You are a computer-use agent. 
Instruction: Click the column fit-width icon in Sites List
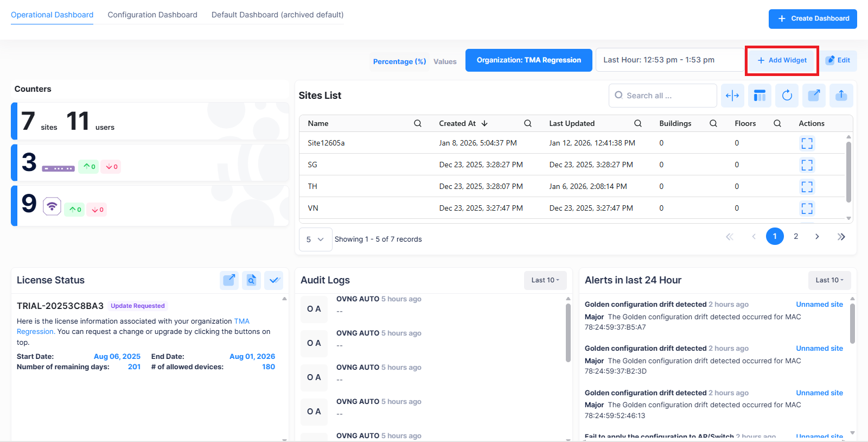point(732,96)
